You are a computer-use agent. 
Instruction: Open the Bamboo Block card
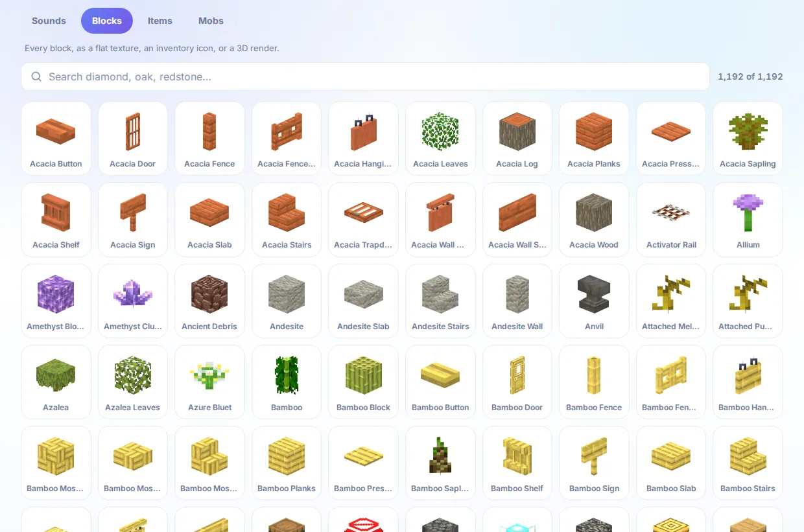tap(363, 382)
